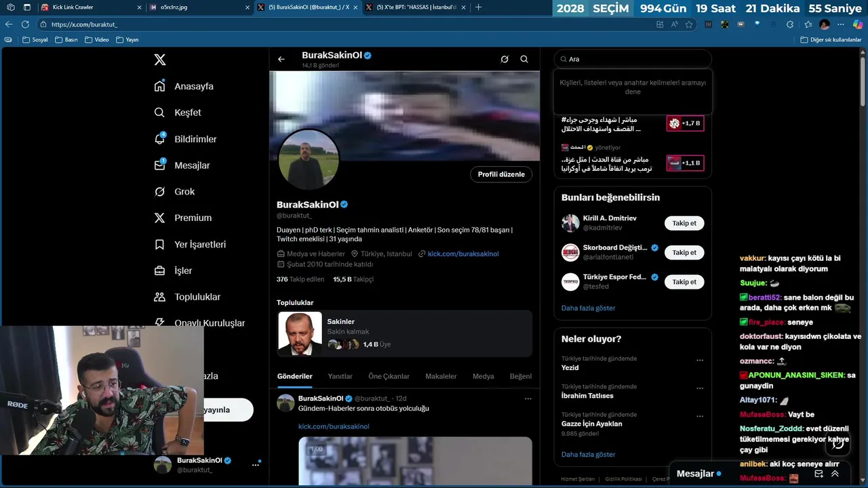
Task: Open the Video bookmarks folder
Action: tap(97, 40)
